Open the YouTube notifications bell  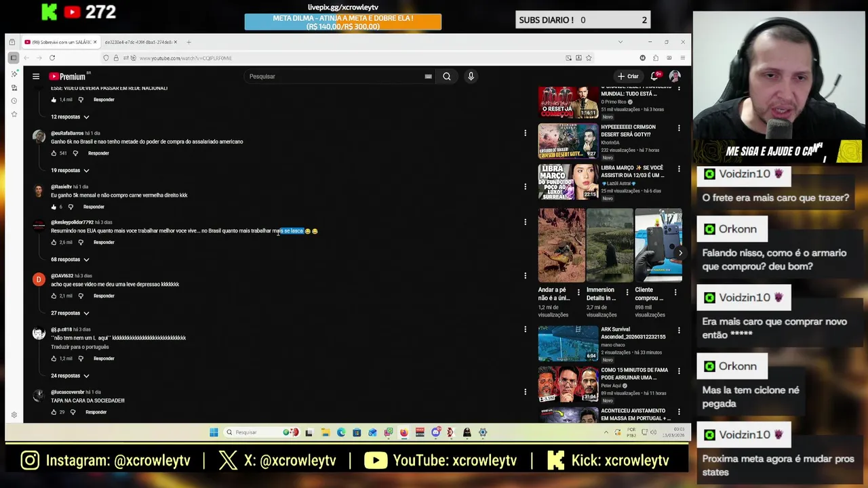(654, 77)
